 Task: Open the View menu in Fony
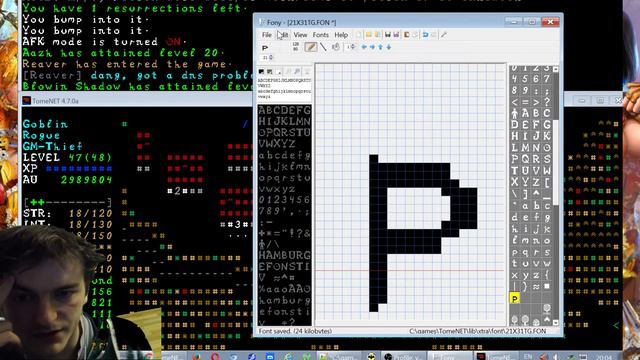300,35
